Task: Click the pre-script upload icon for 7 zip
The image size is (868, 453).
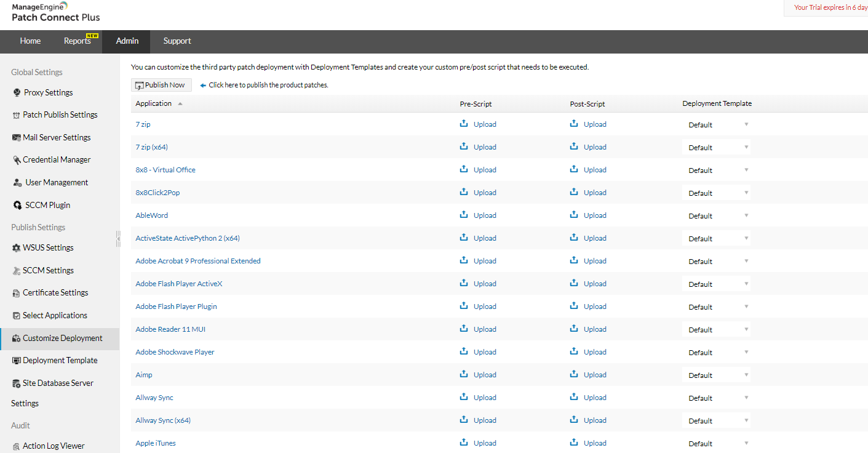Action: (x=464, y=124)
